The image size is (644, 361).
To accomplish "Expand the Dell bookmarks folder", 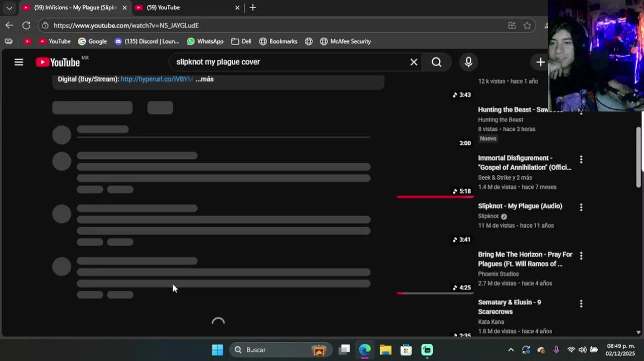I will 241,41.
